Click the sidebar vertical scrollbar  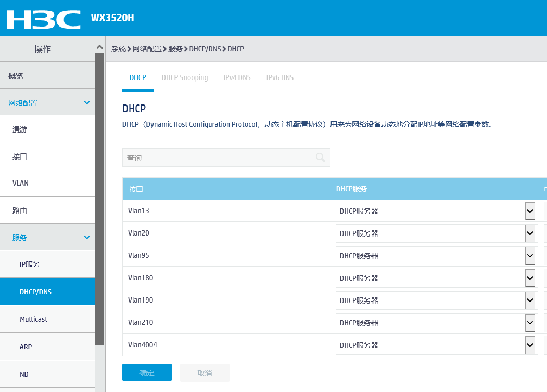pyautogui.click(x=100, y=199)
